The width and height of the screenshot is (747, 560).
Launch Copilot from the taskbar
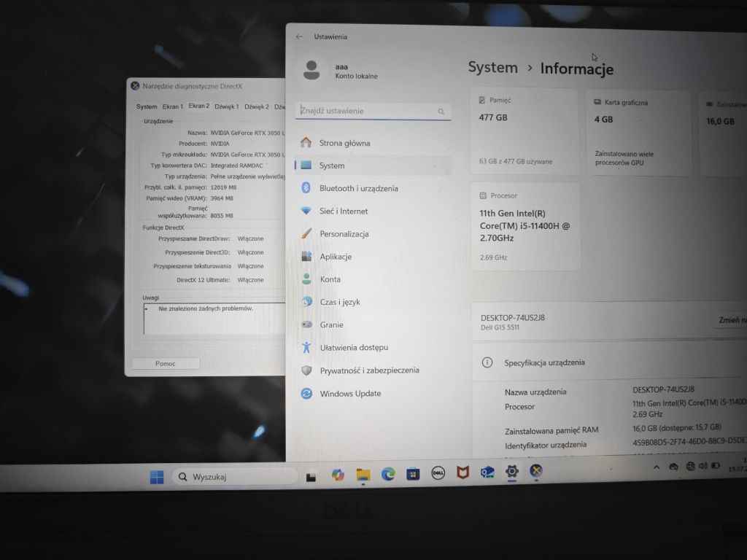tap(338, 475)
